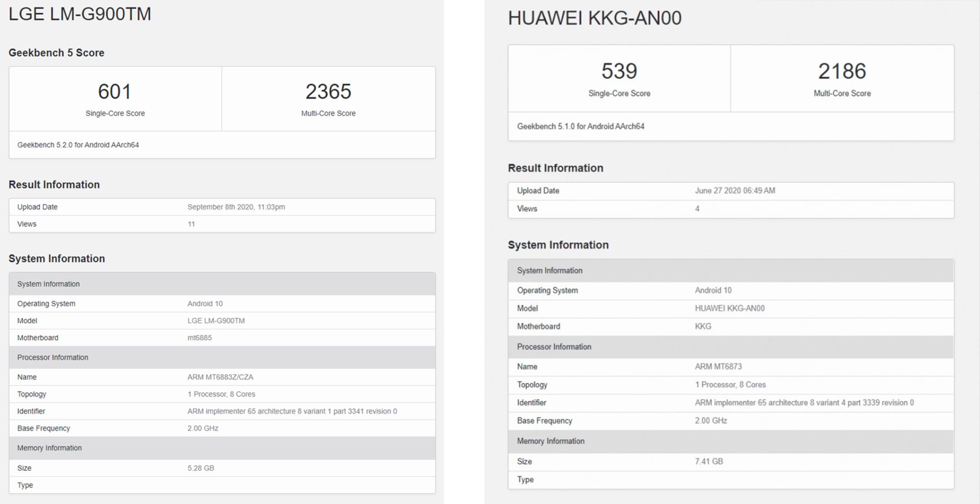This screenshot has height=504, width=980.
Task: Select the Geekbench 5 Score heading
Action: coord(56,53)
